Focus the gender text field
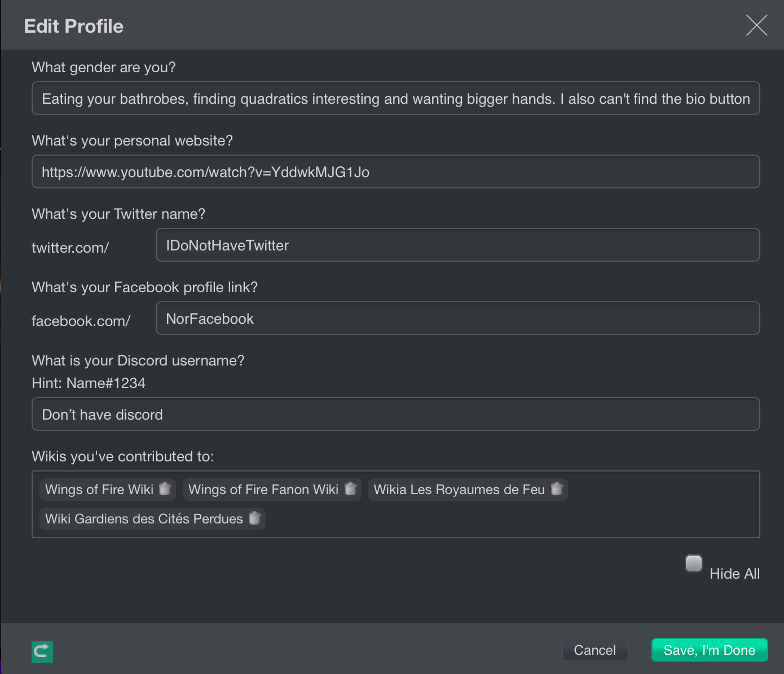 coord(395,99)
